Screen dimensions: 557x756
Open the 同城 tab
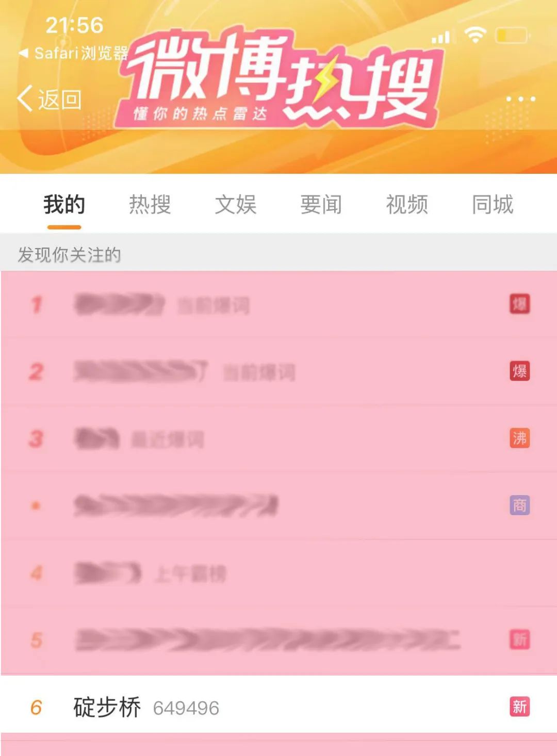[x=493, y=205]
